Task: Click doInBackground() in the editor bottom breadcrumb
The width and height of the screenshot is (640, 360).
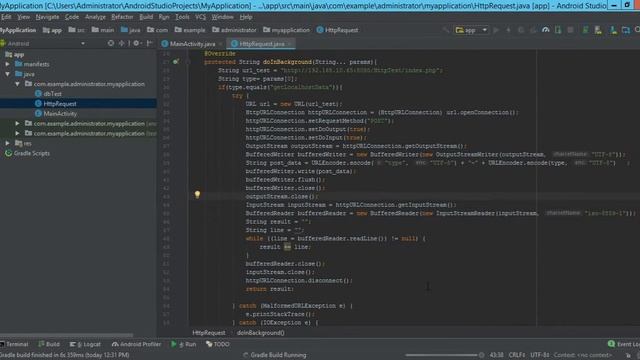Action: (260, 333)
